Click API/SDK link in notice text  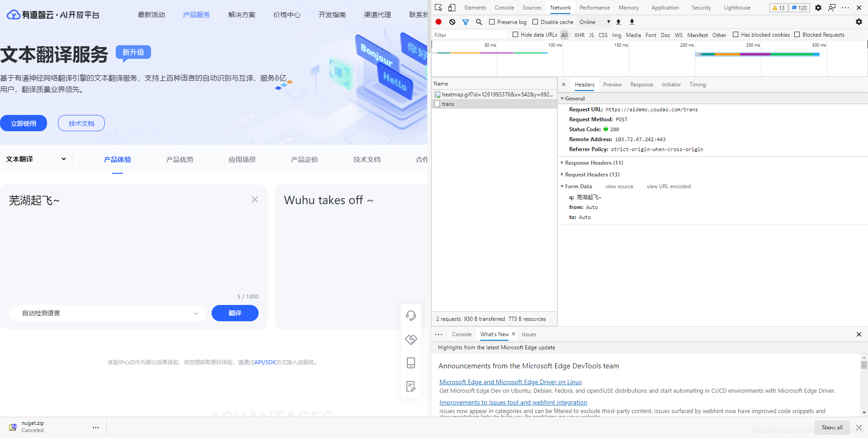(x=265, y=362)
